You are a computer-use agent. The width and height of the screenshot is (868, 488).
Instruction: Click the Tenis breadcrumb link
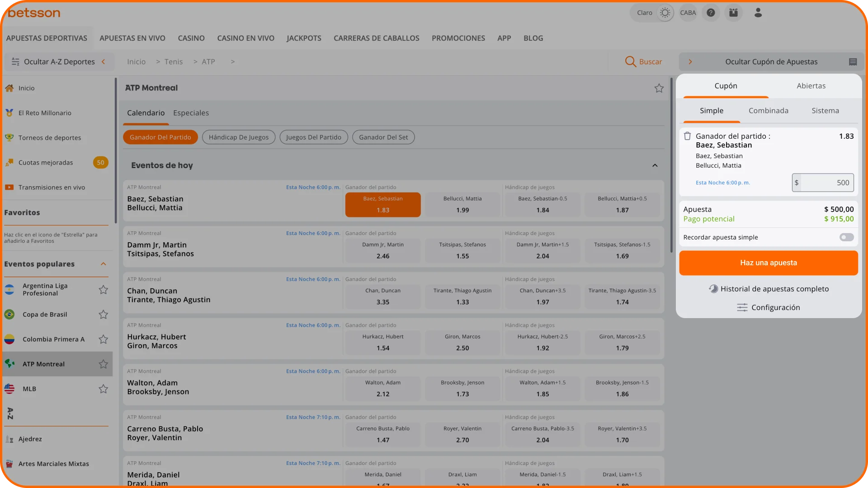point(174,61)
